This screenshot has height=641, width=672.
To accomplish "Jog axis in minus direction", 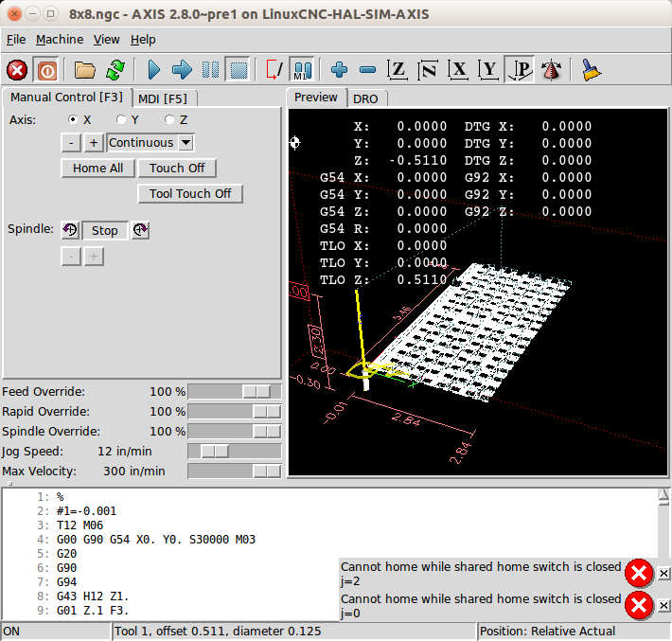I will (71, 142).
